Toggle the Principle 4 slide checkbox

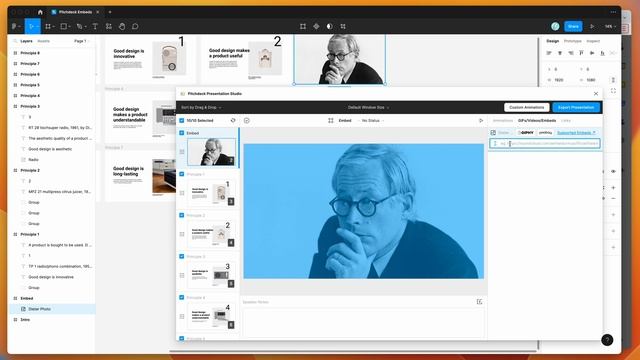coord(182,298)
